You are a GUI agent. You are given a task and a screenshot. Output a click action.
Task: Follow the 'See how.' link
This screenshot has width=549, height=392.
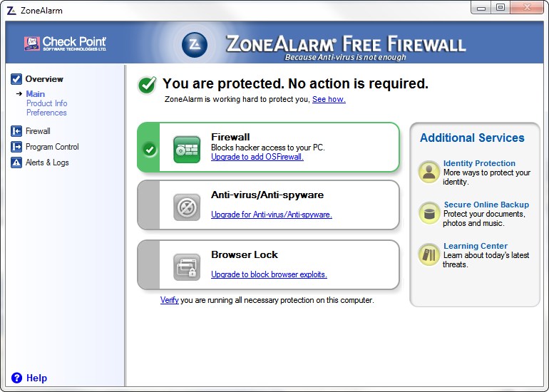(x=329, y=99)
